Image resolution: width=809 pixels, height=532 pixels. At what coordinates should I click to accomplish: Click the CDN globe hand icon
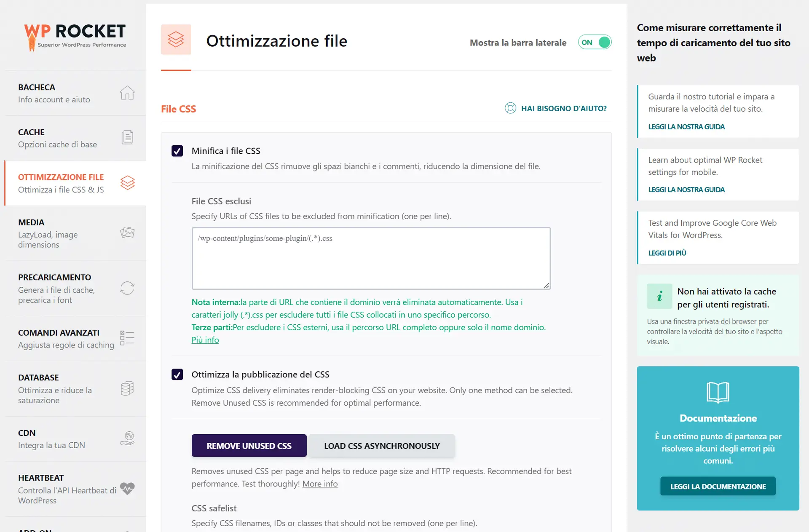click(127, 438)
